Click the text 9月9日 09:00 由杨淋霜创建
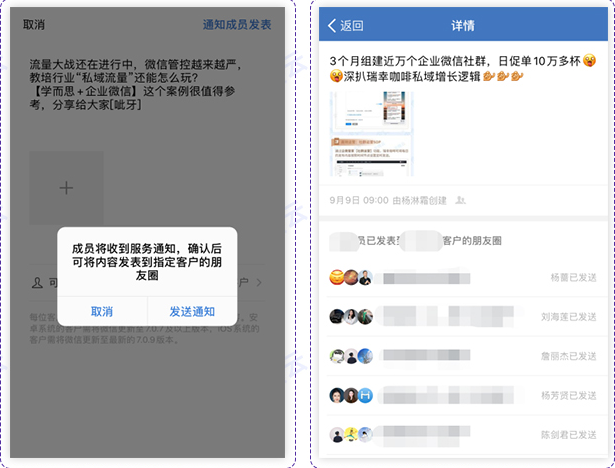 [x=388, y=200]
